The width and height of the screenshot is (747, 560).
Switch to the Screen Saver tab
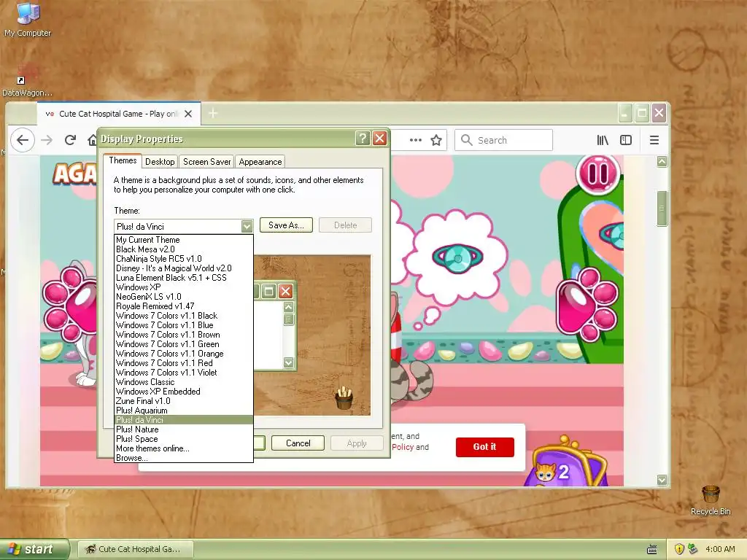coord(206,162)
